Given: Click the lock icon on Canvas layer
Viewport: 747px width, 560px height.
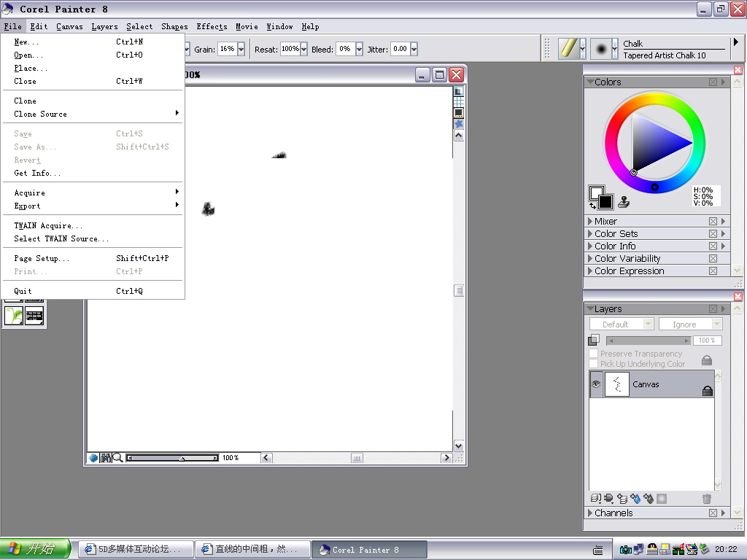Looking at the screenshot, I should click(x=708, y=391).
